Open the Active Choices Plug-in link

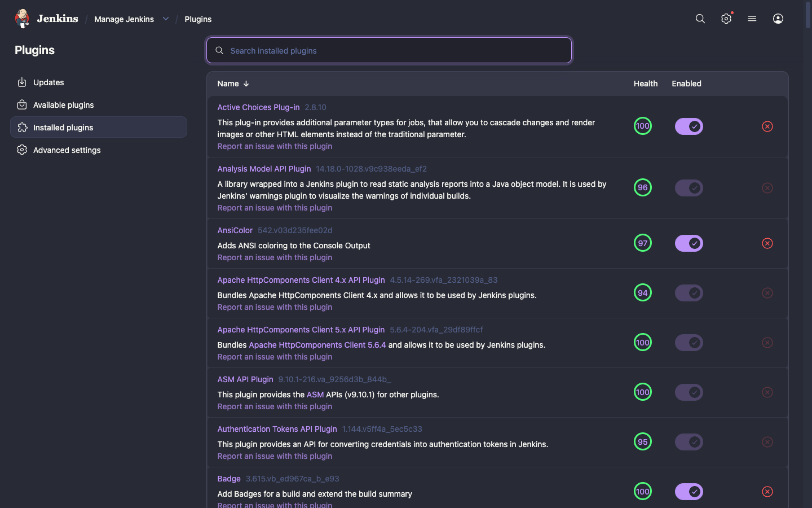(258, 107)
